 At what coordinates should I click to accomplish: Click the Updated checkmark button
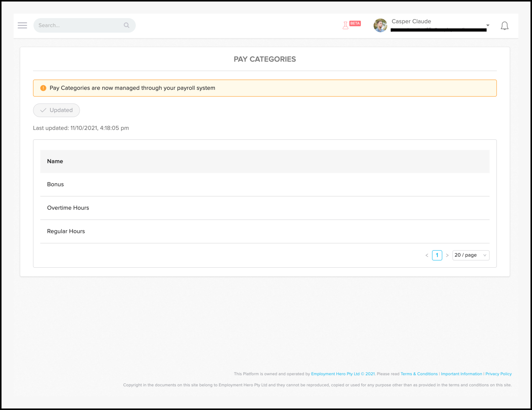click(x=56, y=110)
